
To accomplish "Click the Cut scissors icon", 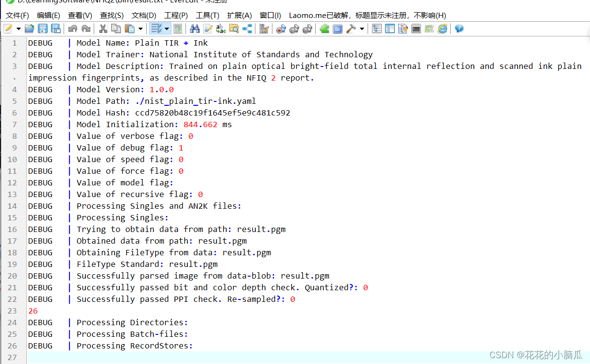I will click(103, 29).
